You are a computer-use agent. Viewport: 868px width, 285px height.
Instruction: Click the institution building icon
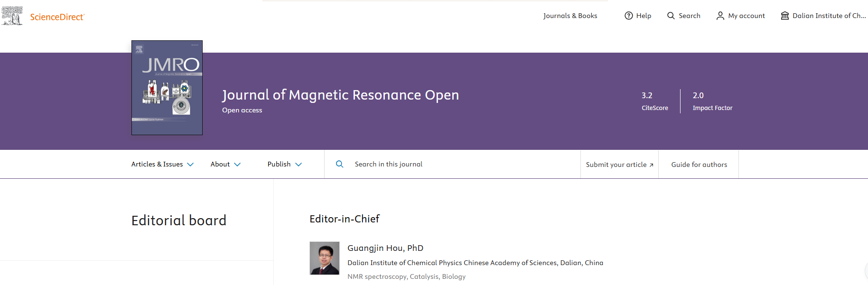click(785, 16)
